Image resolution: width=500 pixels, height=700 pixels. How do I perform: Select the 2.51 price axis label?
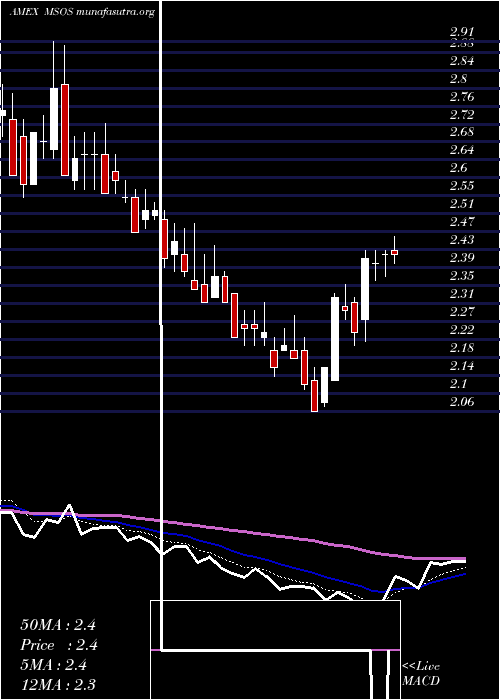(462, 204)
